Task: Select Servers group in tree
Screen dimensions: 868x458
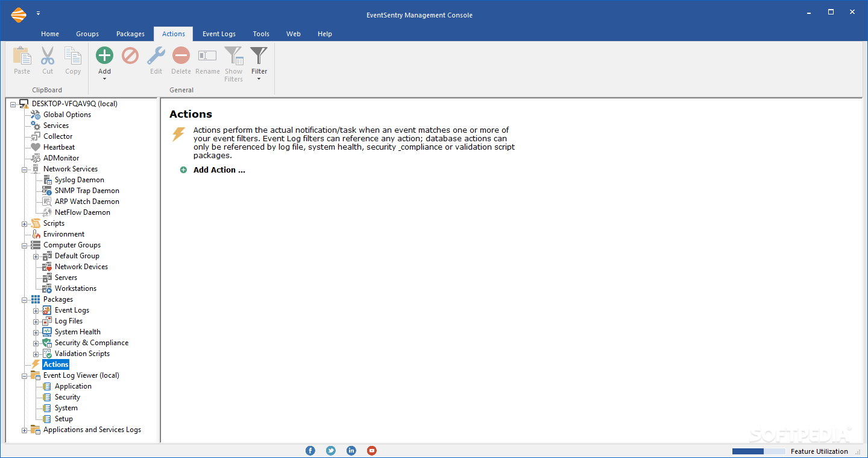Action: tap(66, 278)
